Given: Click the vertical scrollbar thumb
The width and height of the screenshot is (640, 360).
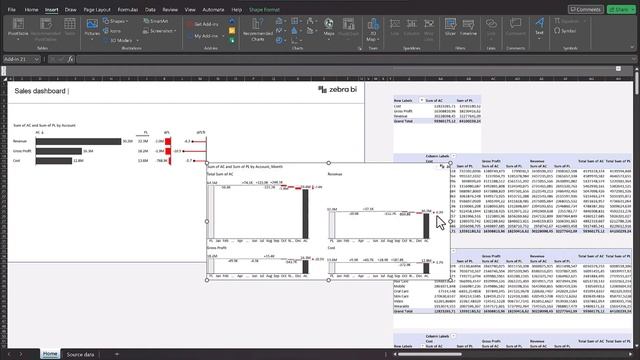Looking at the screenshot, I should pyautogui.click(x=636, y=82).
